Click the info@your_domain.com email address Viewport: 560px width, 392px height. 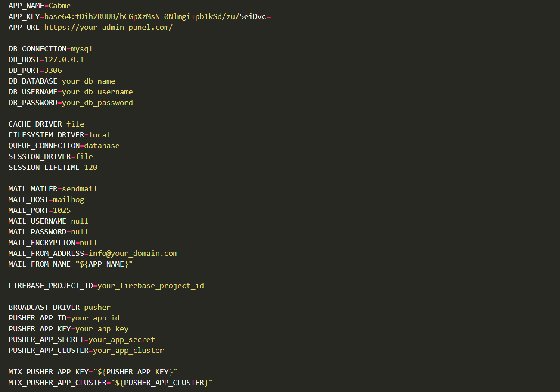tap(133, 254)
